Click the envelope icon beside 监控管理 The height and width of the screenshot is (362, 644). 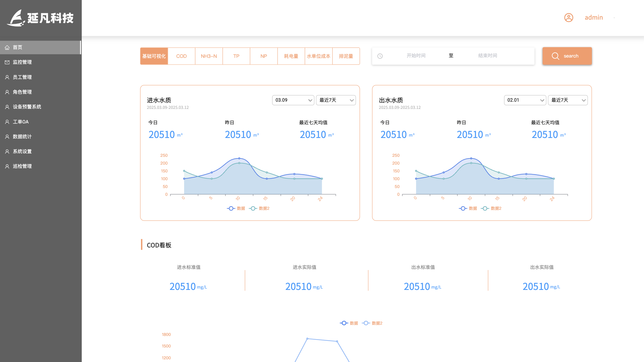(7, 62)
